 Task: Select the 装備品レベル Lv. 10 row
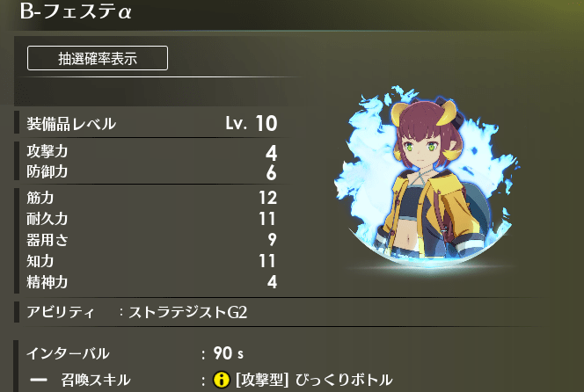pyautogui.click(x=152, y=123)
